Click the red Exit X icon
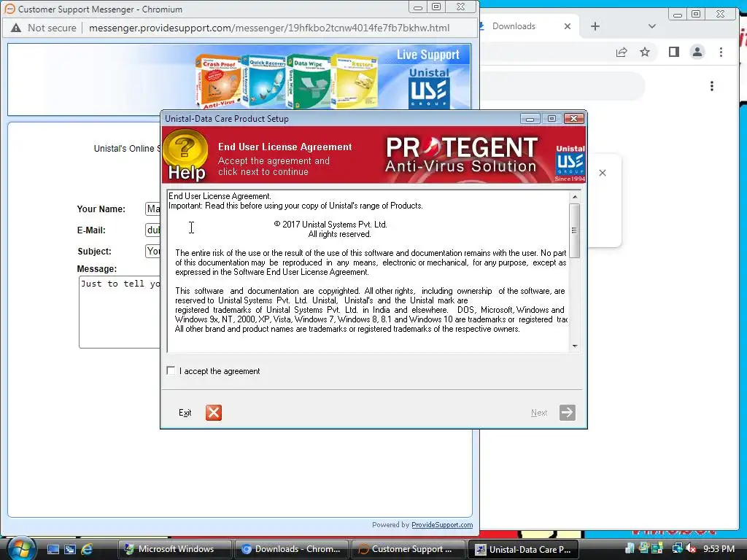Image resolution: width=747 pixels, height=560 pixels. click(214, 413)
